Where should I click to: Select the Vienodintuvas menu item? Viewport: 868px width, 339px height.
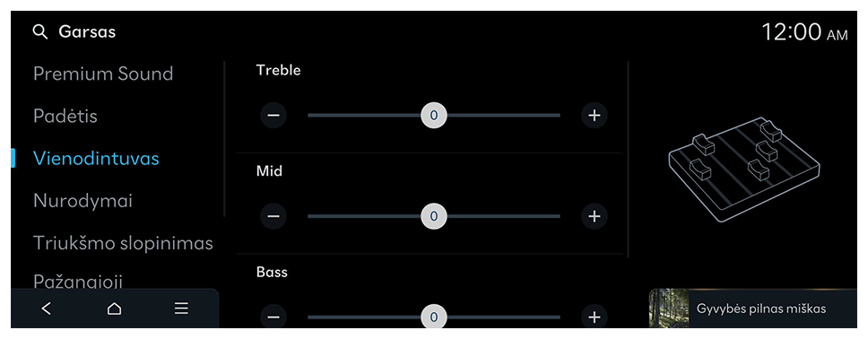tap(96, 159)
